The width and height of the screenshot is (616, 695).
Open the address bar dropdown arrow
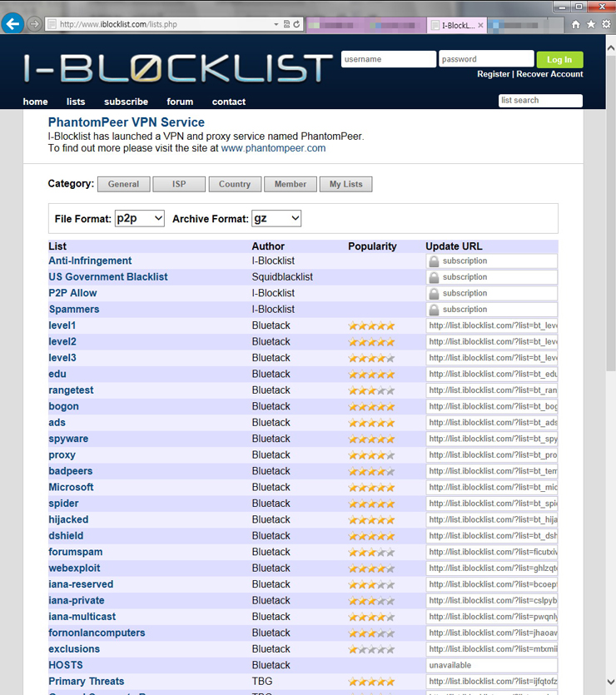click(276, 24)
